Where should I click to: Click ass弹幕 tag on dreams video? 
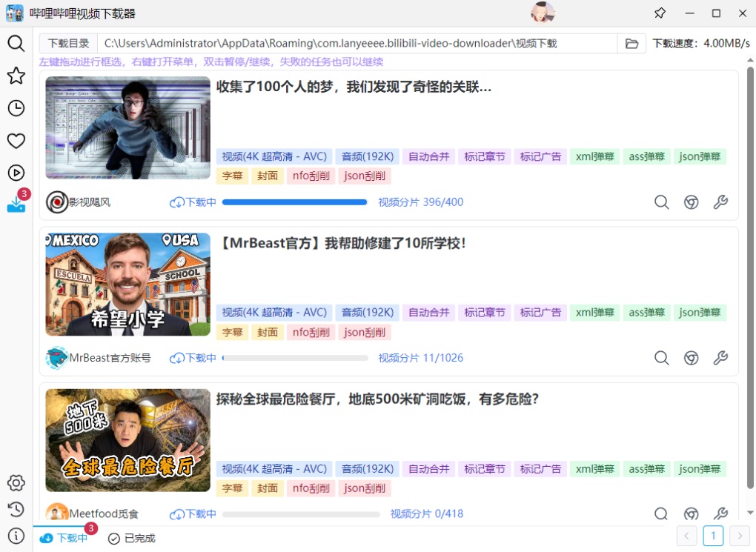tap(646, 156)
